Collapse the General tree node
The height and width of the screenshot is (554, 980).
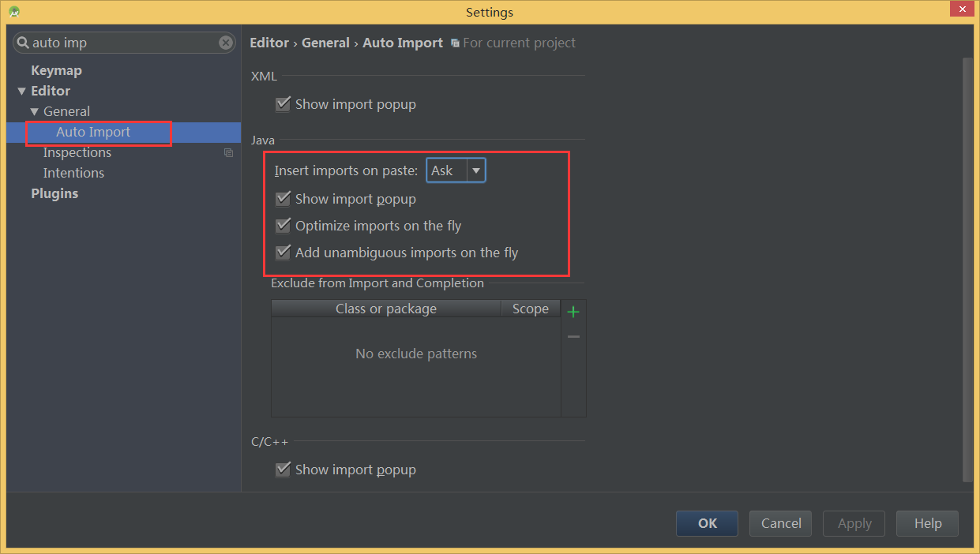(x=34, y=112)
